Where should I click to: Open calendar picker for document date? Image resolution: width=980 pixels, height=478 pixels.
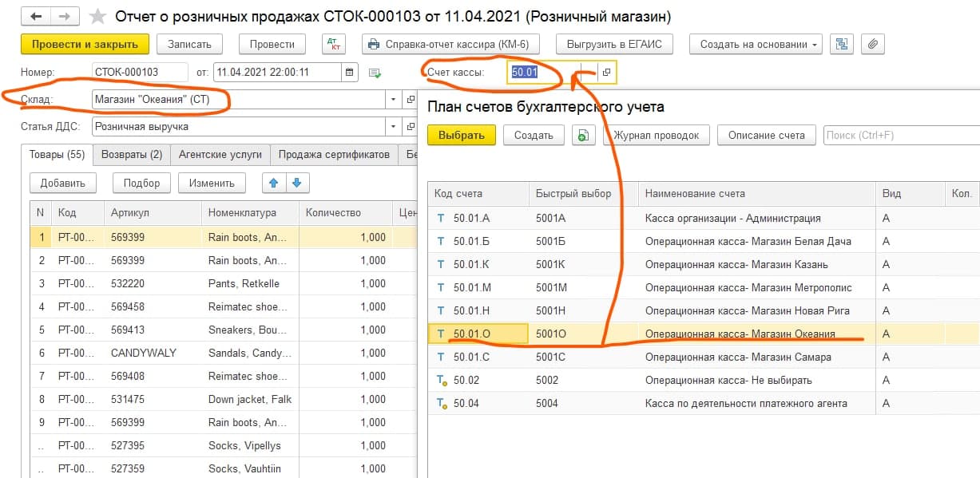click(350, 73)
